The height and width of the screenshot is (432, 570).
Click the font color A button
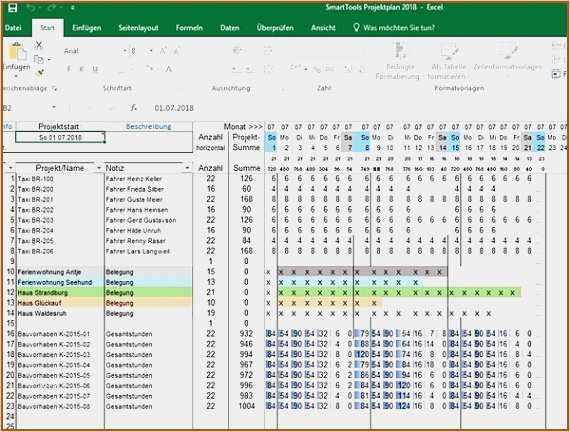coord(169,69)
